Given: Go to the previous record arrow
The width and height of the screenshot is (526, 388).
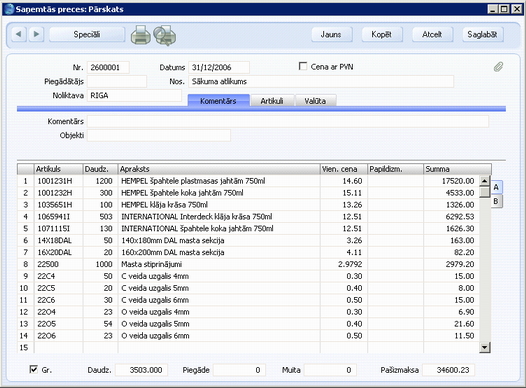Looking at the screenshot, I should 19,34.
